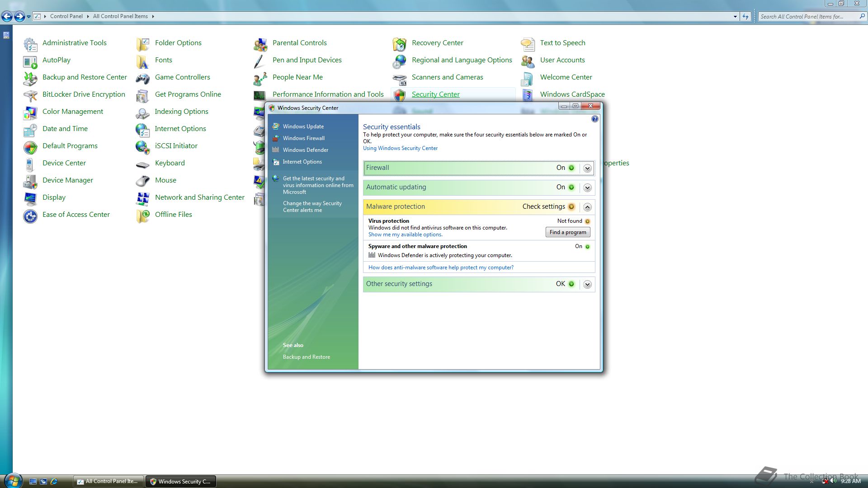Open User Accounts icon
Viewport: 868px width, 488px height.
tap(528, 61)
